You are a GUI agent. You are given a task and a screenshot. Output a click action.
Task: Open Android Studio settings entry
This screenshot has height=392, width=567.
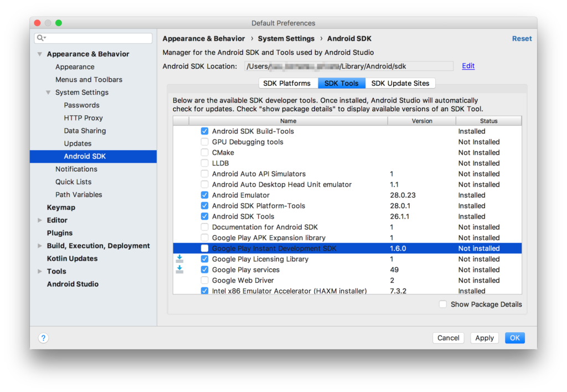[73, 284]
